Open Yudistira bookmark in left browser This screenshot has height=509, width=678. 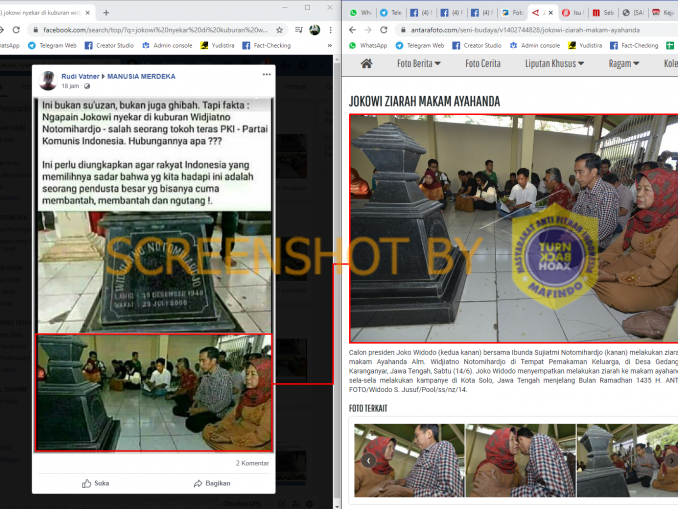(x=217, y=45)
